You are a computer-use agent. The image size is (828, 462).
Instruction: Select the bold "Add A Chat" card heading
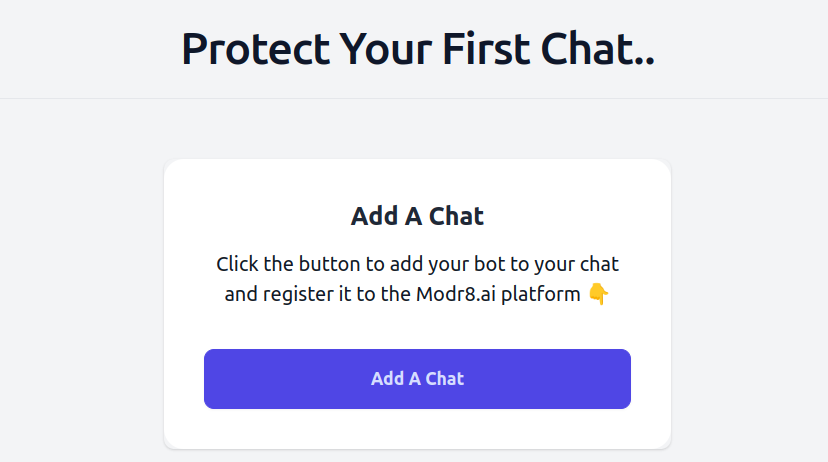pyautogui.click(x=417, y=216)
